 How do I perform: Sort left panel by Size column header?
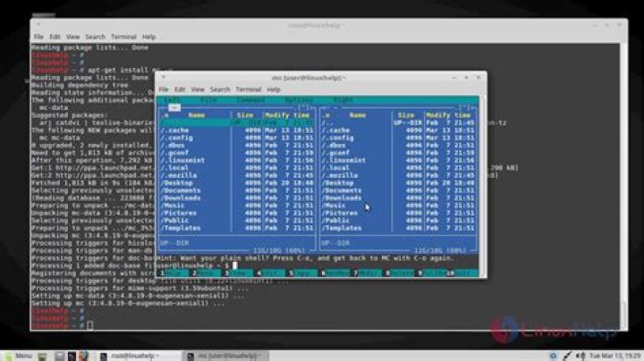pos(245,115)
